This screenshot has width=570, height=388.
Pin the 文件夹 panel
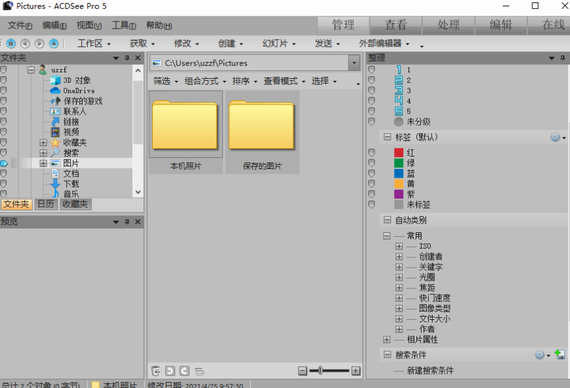[127, 58]
